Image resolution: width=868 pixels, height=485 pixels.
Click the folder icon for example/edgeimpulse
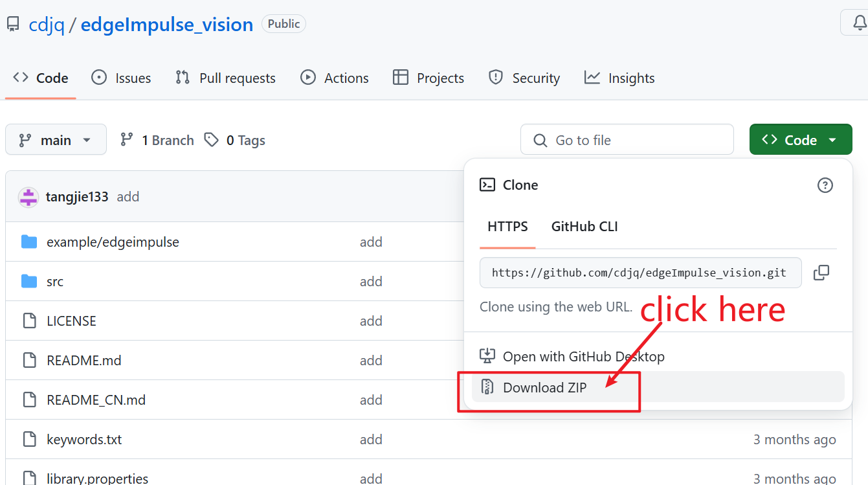29,242
